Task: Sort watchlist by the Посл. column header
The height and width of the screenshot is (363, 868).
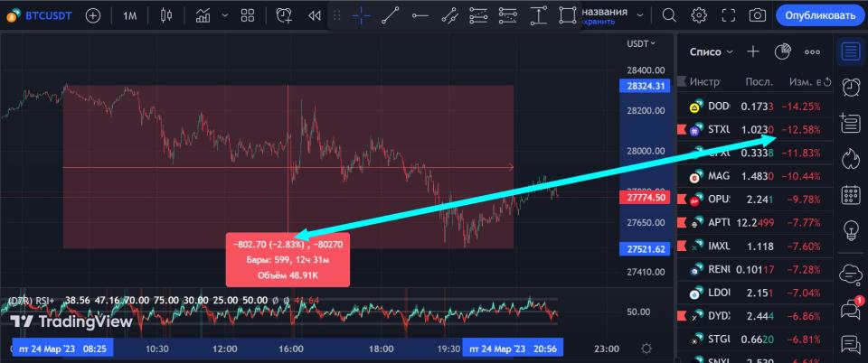Action: [758, 81]
